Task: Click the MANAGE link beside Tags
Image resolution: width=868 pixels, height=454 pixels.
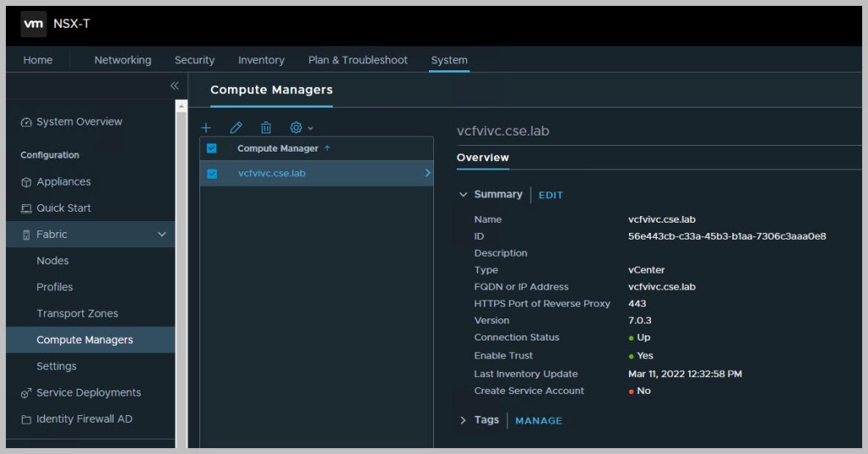Action: 538,420
